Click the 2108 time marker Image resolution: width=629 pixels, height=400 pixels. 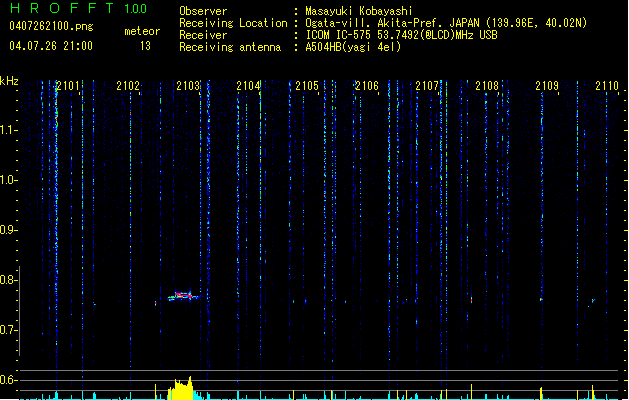coord(487,86)
